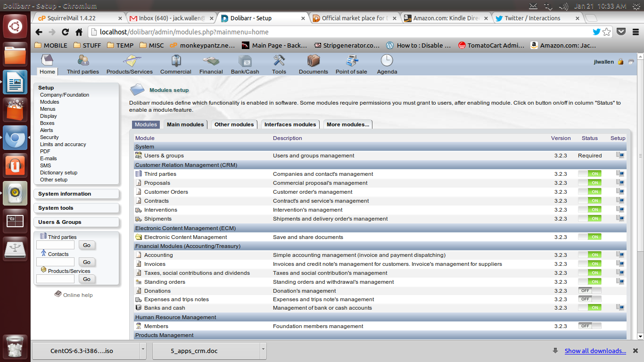
Task: Click the Financial calculator icon in the toolbar
Action: pos(211,64)
